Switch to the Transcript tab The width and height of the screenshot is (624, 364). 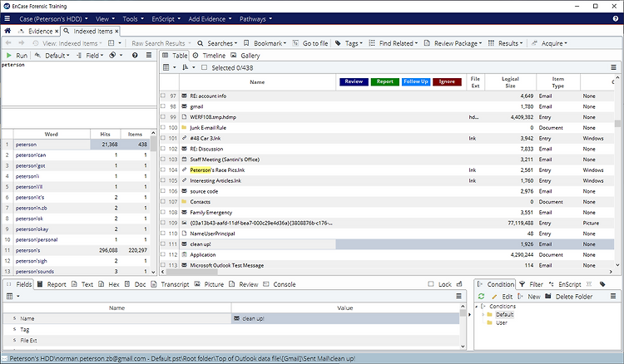(171, 284)
